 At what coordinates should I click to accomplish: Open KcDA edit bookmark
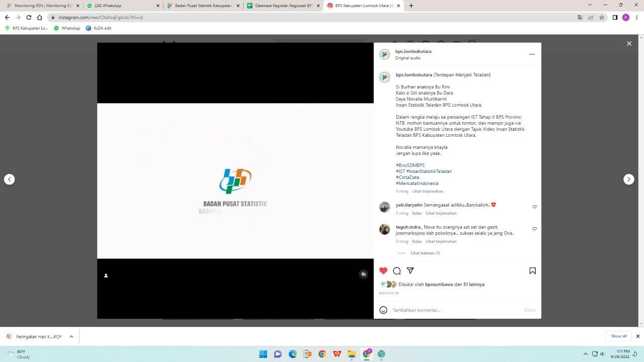point(99,28)
